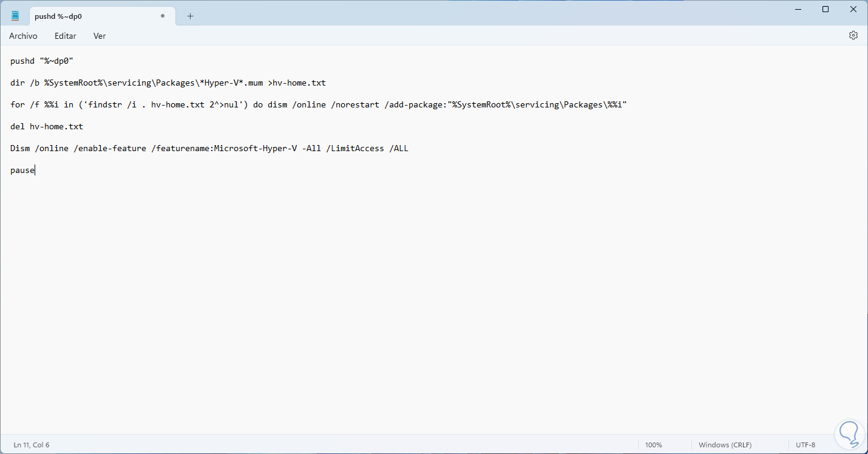868x454 pixels.
Task: Place cursor on "del hv-home.txt" line
Action: [x=47, y=126]
